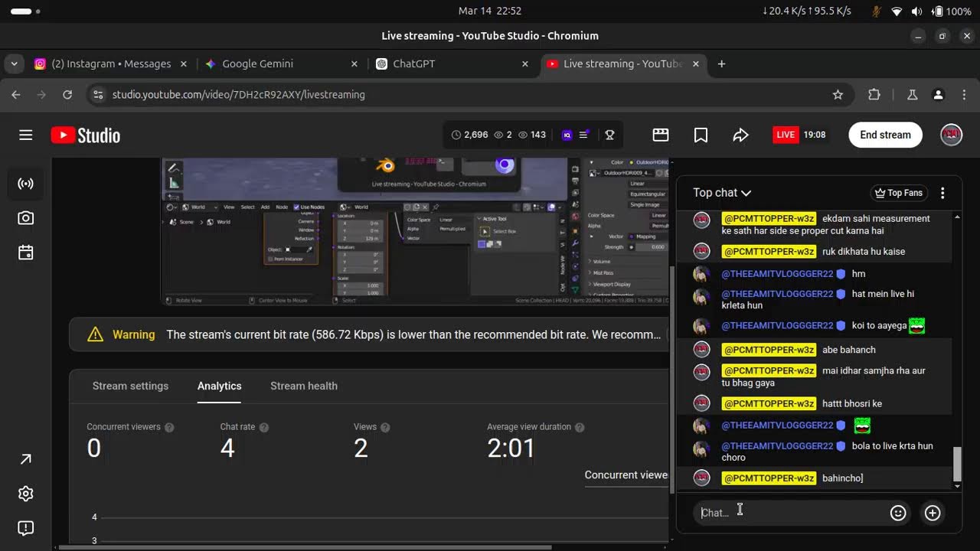Open the tab search dropdown arrow
980x551 pixels.
point(14,64)
